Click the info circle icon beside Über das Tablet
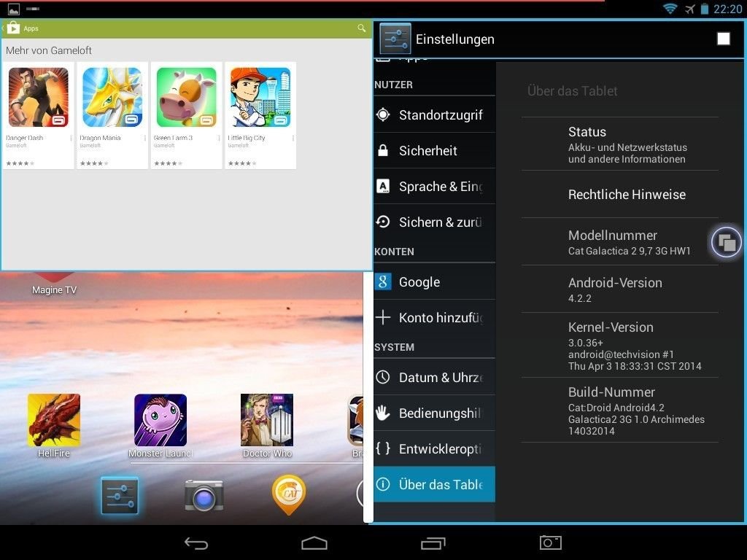The height and width of the screenshot is (560, 747). click(383, 484)
